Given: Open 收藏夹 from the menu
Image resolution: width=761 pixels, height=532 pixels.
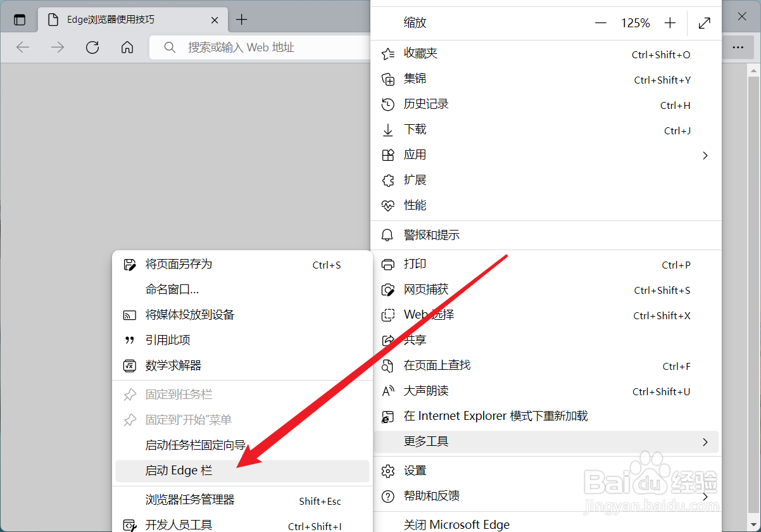Looking at the screenshot, I should click(546, 54).
